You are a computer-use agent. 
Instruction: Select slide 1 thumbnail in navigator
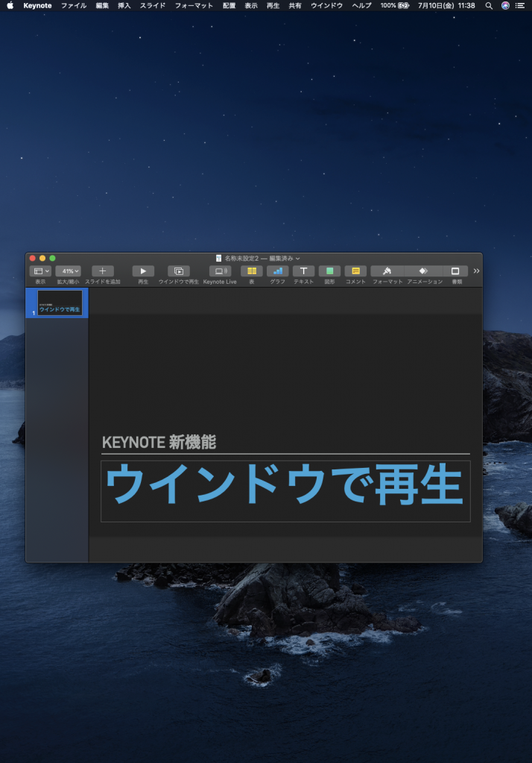(x=60, y=303)
